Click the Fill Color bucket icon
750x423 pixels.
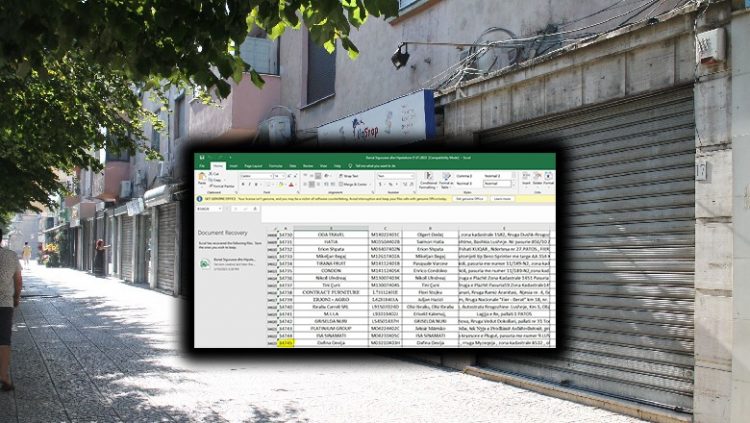[x=281, y=184]
